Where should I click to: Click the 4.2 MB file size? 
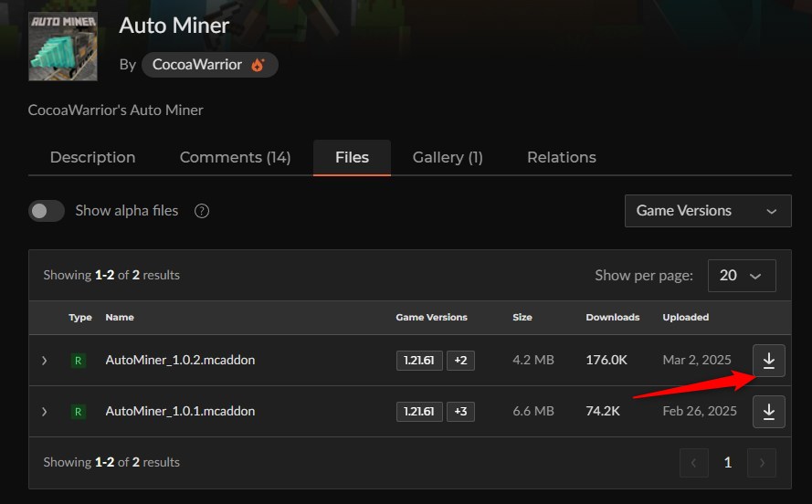[533, 360]
